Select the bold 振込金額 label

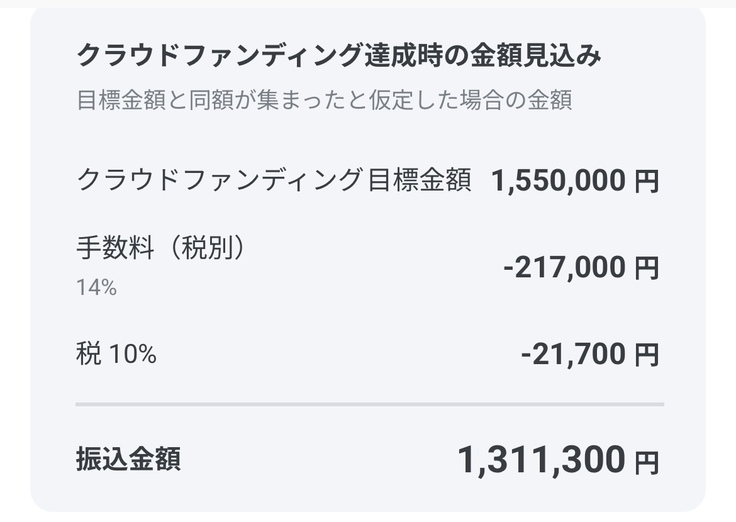coord(128,459)
